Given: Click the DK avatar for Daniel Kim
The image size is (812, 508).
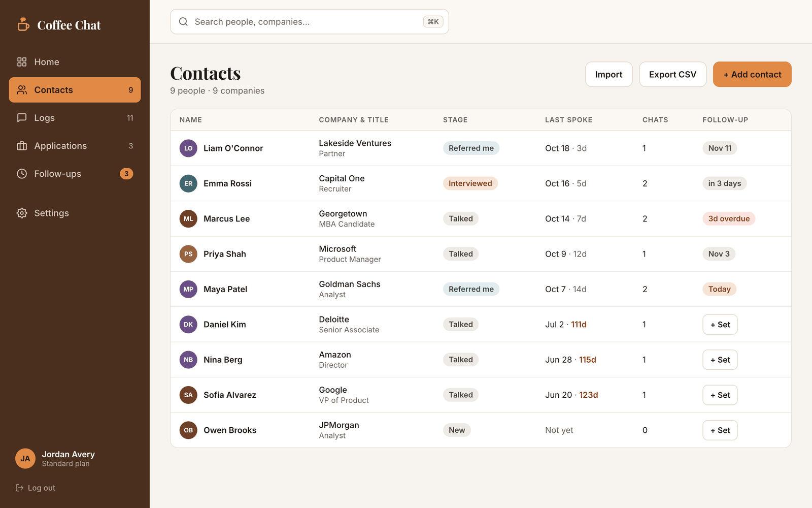Looking at the screenshot, I should (x=188, y=325).
